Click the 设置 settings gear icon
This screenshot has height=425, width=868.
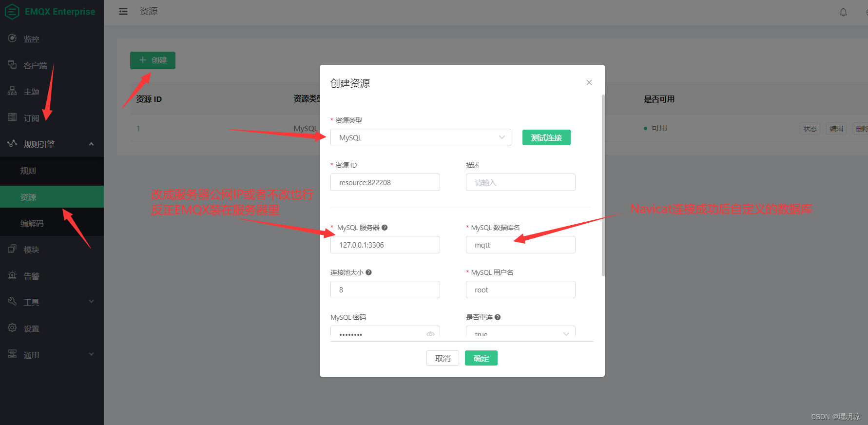(x=12, y=328)
